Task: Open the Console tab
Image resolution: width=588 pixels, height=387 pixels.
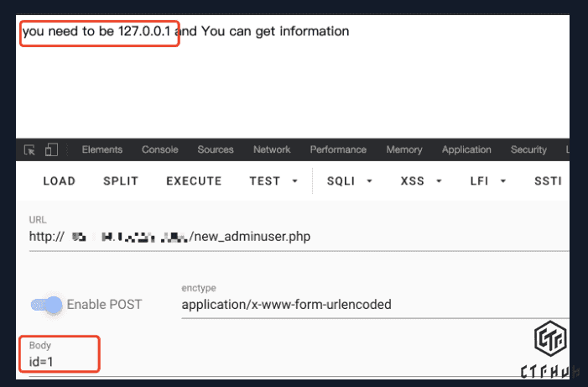Action: coord(159,150)
